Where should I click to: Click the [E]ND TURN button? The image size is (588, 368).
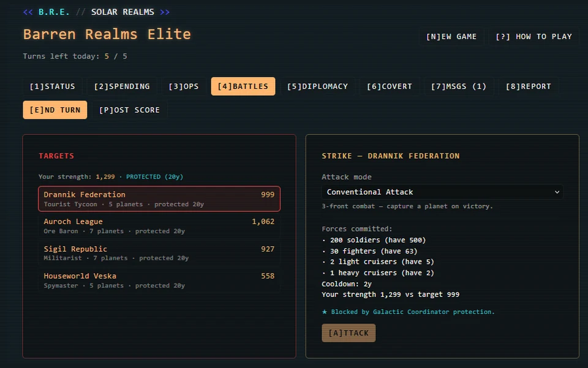(55, 110)
